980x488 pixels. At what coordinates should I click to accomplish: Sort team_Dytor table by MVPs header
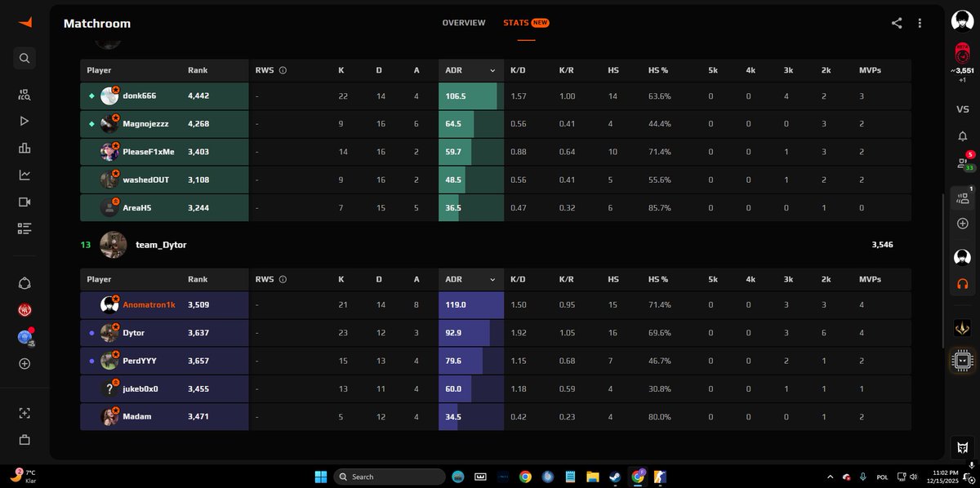(870, 279)
